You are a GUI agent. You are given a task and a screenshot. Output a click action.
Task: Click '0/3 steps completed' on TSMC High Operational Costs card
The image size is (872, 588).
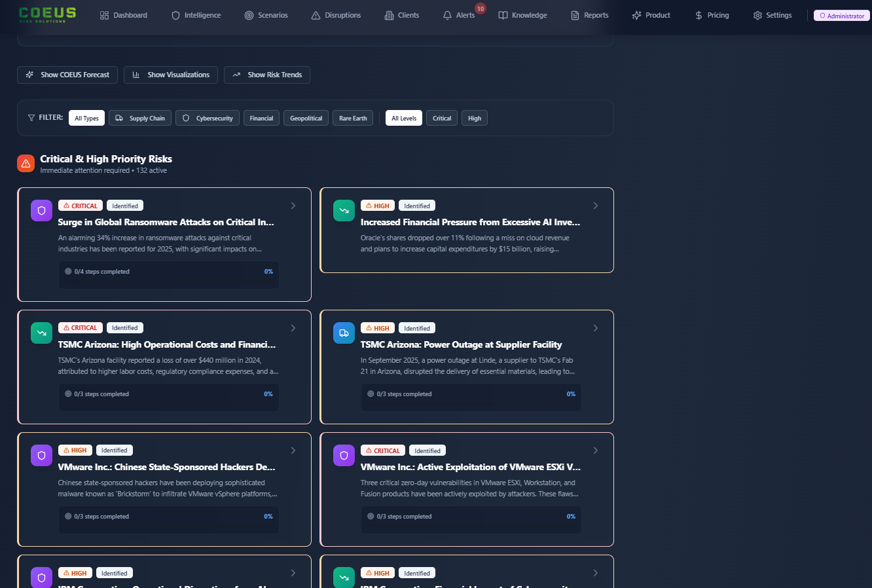point(101,394)
